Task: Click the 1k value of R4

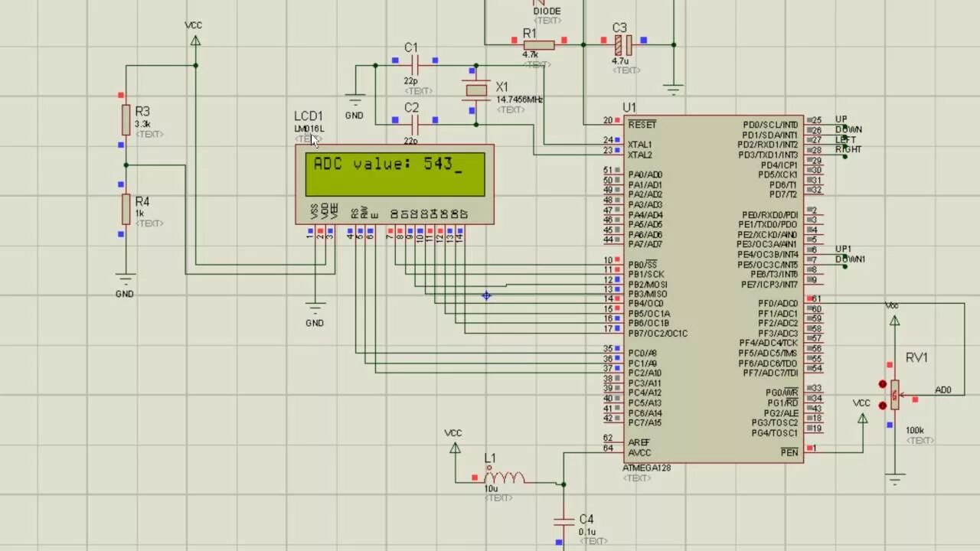Action: 139,214
